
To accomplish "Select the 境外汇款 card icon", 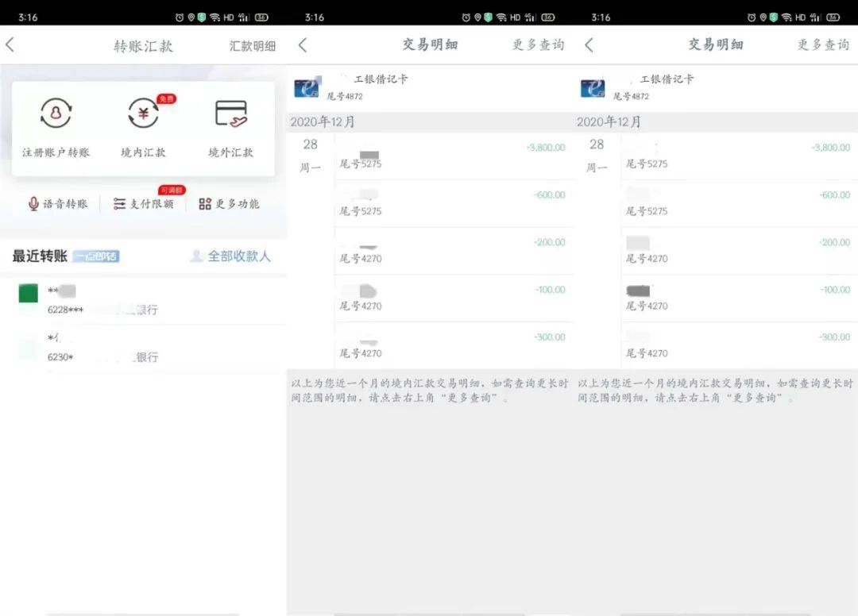I will (231, 114).
